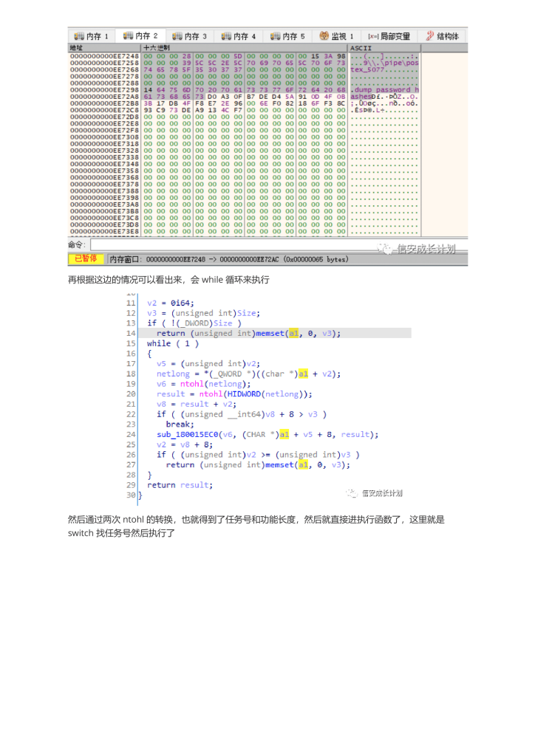Click the 已暂停 paused status label
Viewport: 535px width, 756px height.
pyautogui.click(x=86, y=259)
